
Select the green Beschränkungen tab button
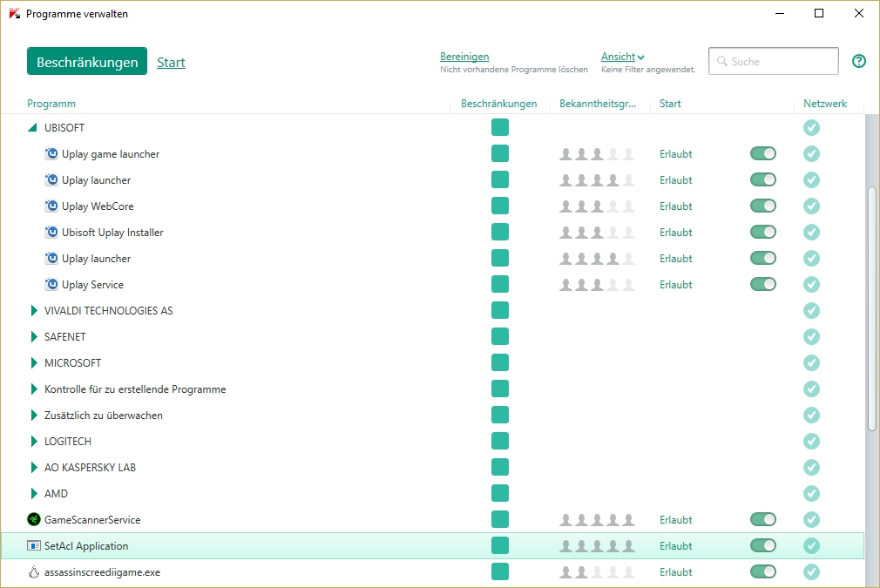point(87,61)
